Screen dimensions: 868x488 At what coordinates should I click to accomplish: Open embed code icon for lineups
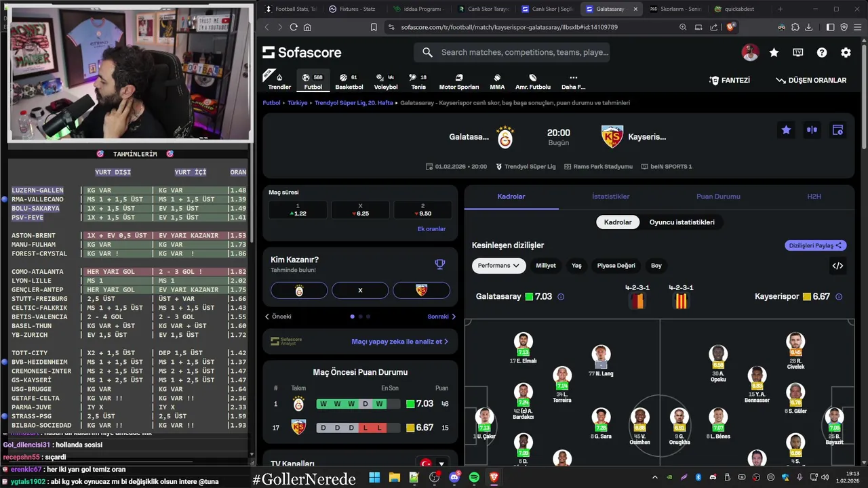pos(837,266)
